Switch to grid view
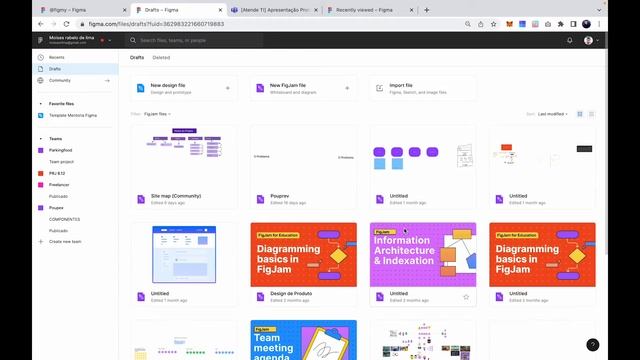Image resolution: width=640 pixels, height=360 pixels. (580, 114)
